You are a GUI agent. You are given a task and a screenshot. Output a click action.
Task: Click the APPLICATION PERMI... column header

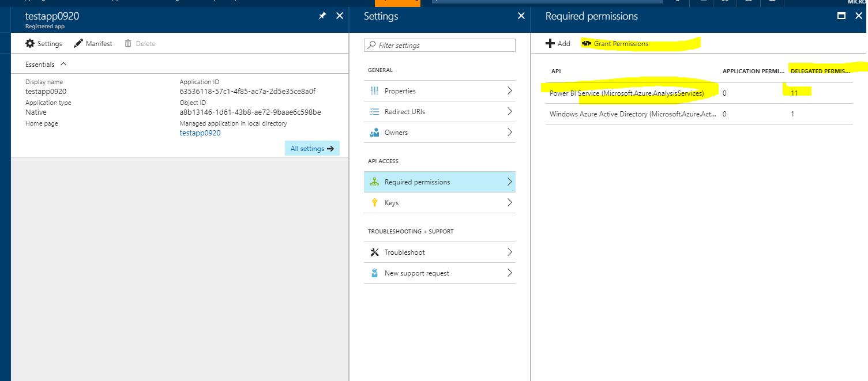753,71
